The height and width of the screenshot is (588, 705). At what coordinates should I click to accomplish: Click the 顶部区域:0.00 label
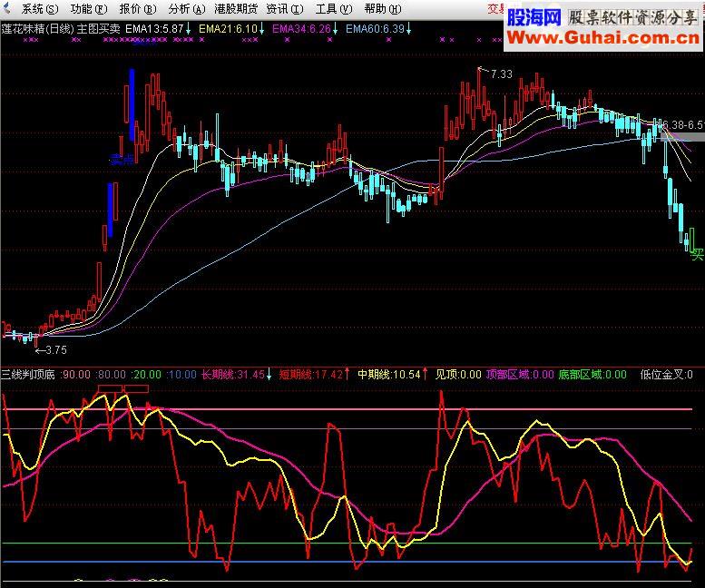coord(520,375)
